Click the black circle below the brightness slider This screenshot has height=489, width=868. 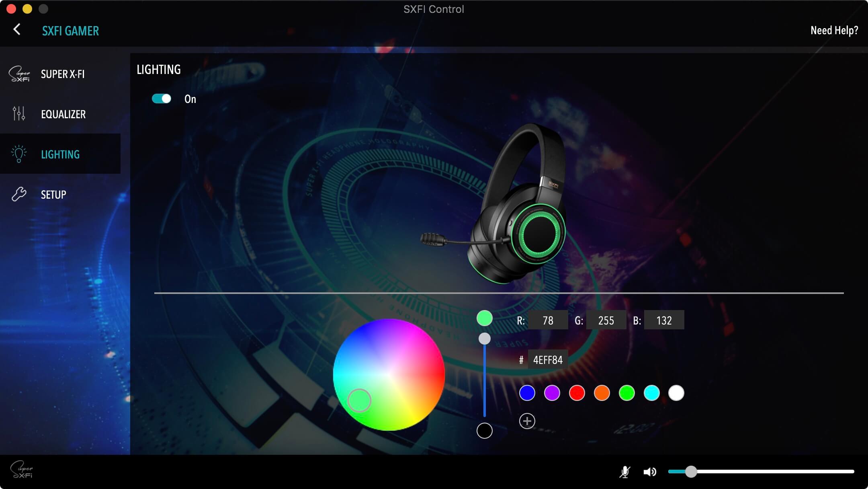tap(485, 430)
